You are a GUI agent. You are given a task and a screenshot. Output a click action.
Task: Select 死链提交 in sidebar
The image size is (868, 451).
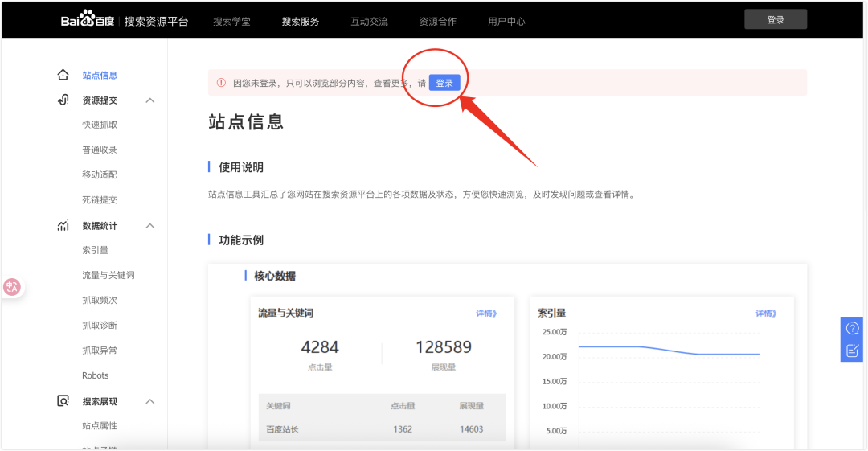coord(100,199)
